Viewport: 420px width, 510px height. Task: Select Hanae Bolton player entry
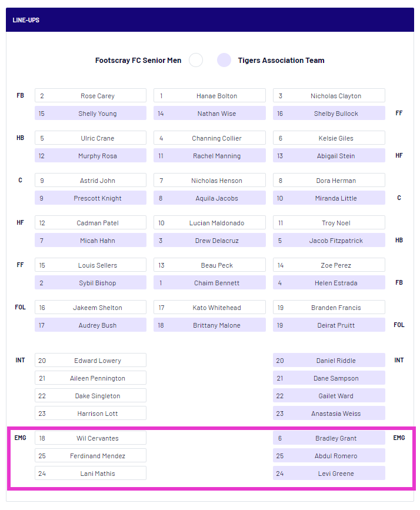click(209, 96)
